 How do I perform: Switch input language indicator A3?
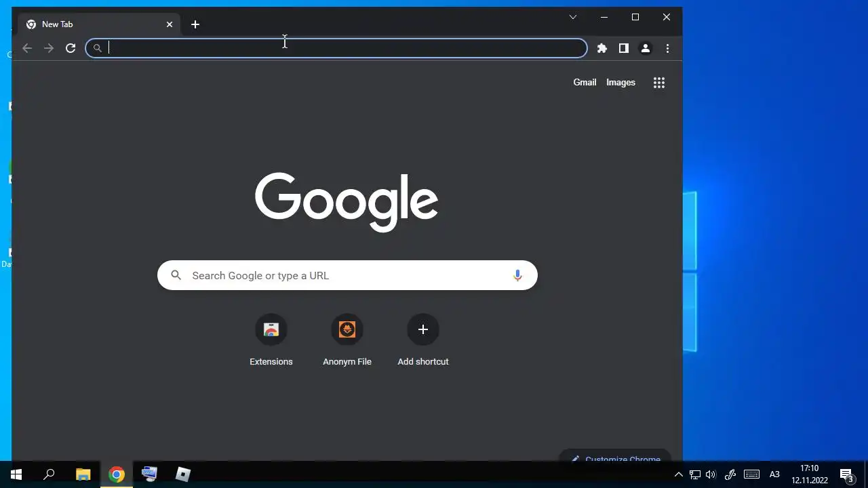tap(774, 474)
